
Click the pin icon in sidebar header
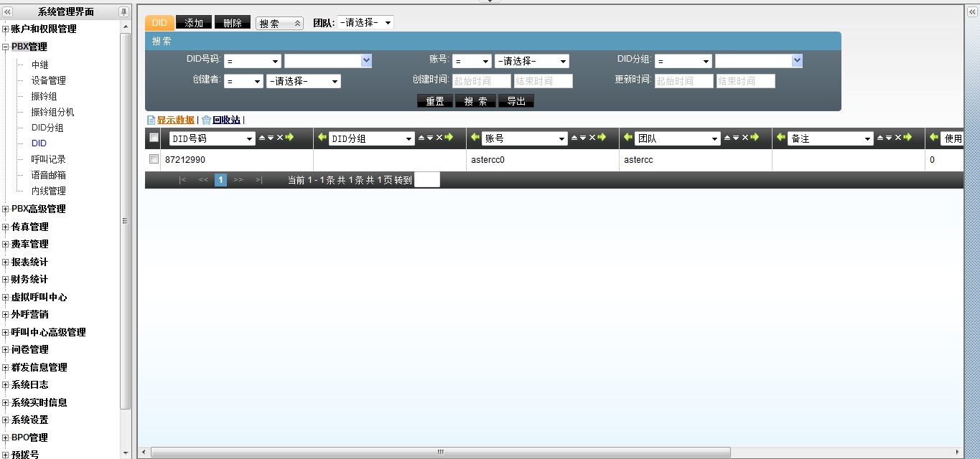[x=123, y=11]
